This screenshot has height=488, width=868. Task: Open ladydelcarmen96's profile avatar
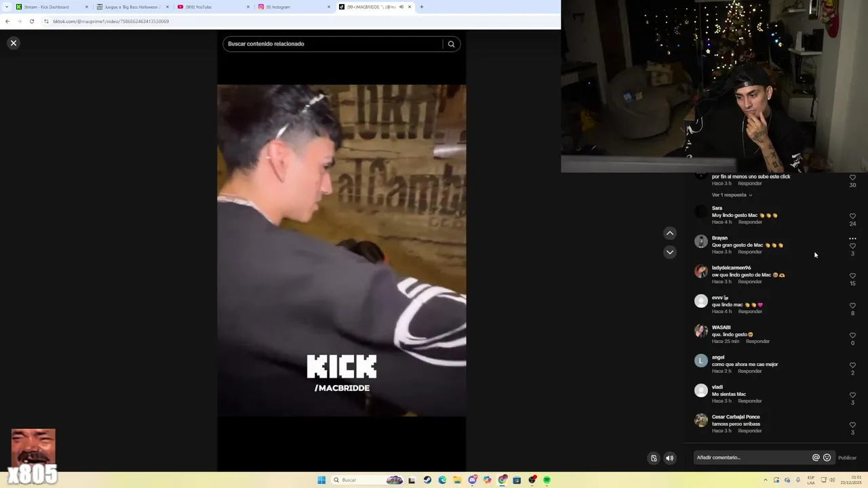(701, 271)
